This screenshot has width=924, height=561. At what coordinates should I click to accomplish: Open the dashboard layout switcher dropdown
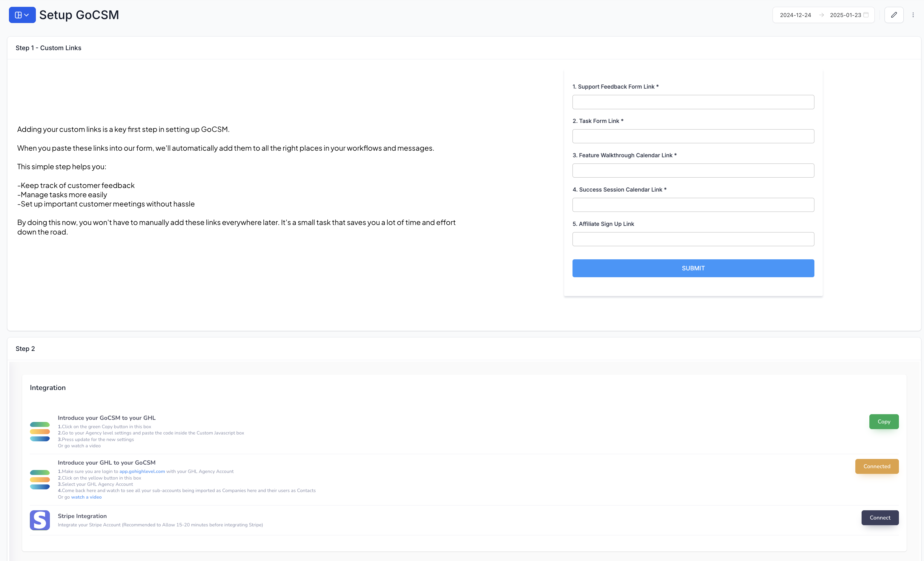[x=22, y=15]
